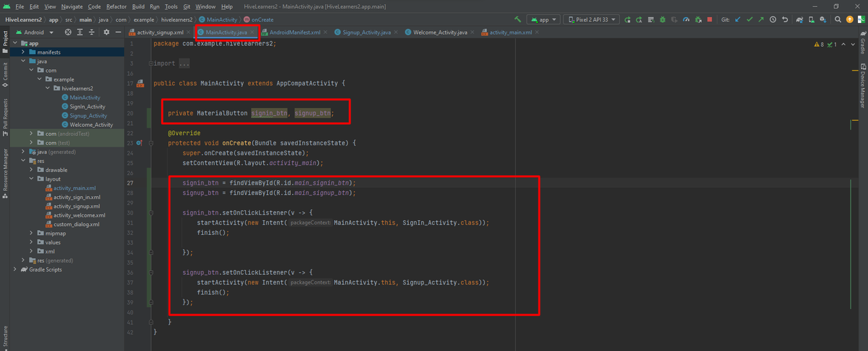Click the Apply Changes and Restart Activity icon

pyautogui.click(x=639, y=20)
